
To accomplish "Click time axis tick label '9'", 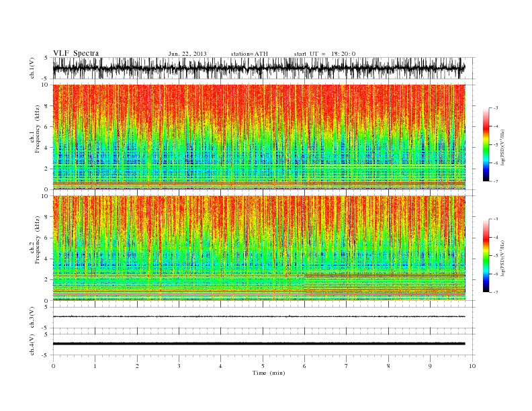I will click(430, 366).
